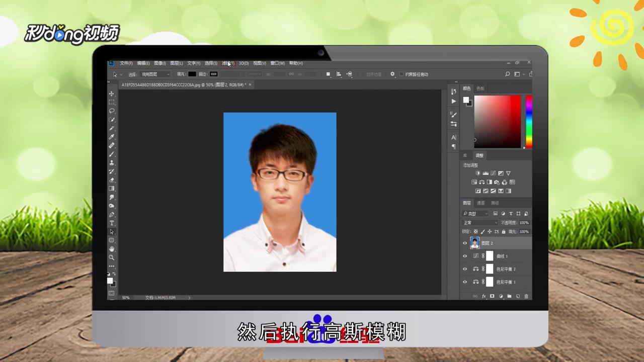644x362 pixels.
Task: Open the Brush settings panel icon
Action: point(453,115)
